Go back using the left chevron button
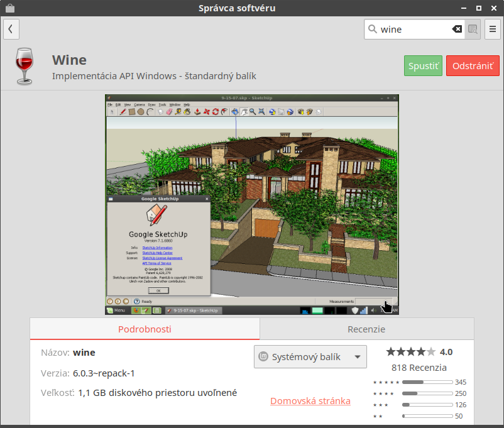This screenshot has width=504, height=428. coord(11,29)
